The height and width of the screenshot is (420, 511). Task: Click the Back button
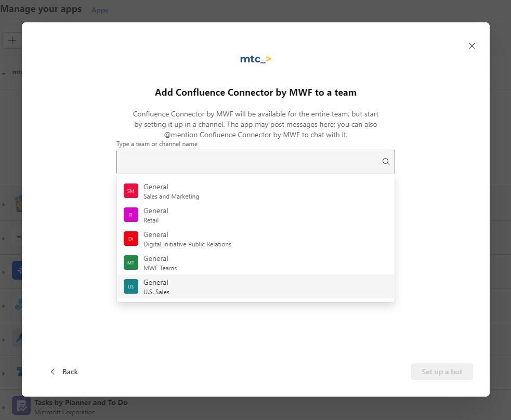click(x=64, y=372)
